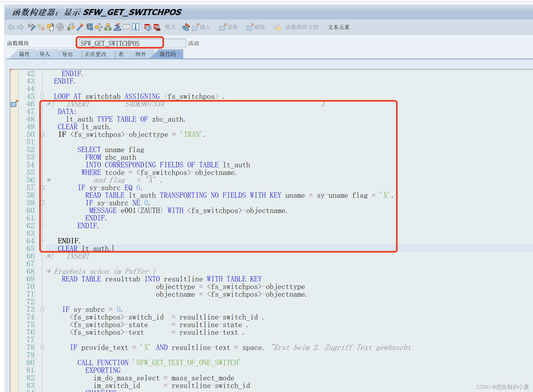This screenshot has width=533, height=392.
Task: Click comment '* Ergebnis schon im Puffer ?'
Action: (x=101, y=271)
